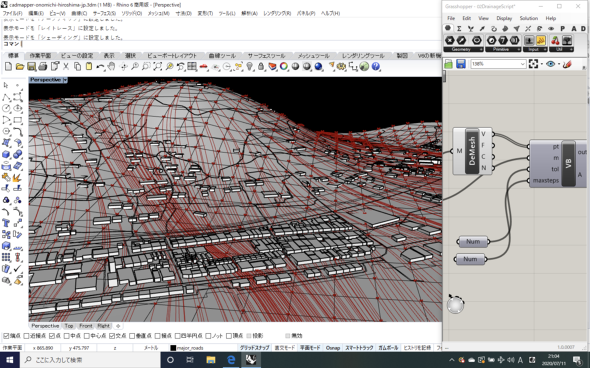Select the Rhino Pan hand tool icon
This screenshot has width=590, height=368.
click(x=111, y=67)
